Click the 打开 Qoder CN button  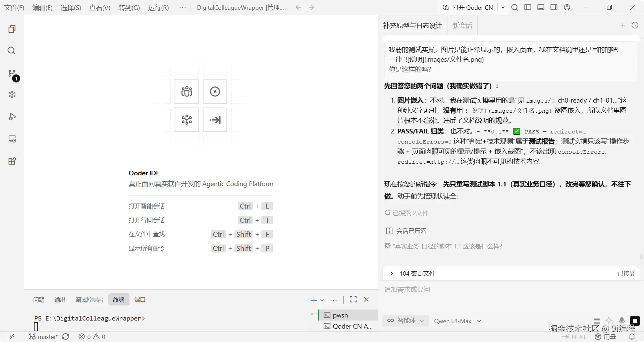pyautogui.click(x=468, y=7)
